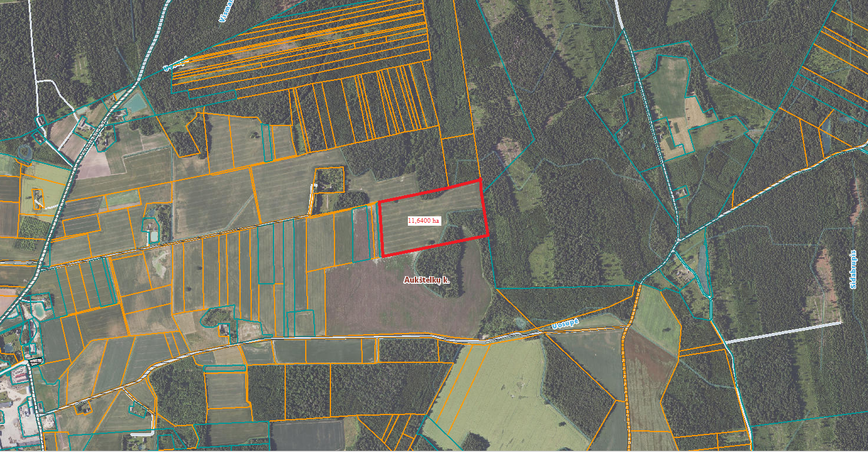
Task: Select the wooded homestead parcel northwest of red parcel
Action: (x=329, y=180)
